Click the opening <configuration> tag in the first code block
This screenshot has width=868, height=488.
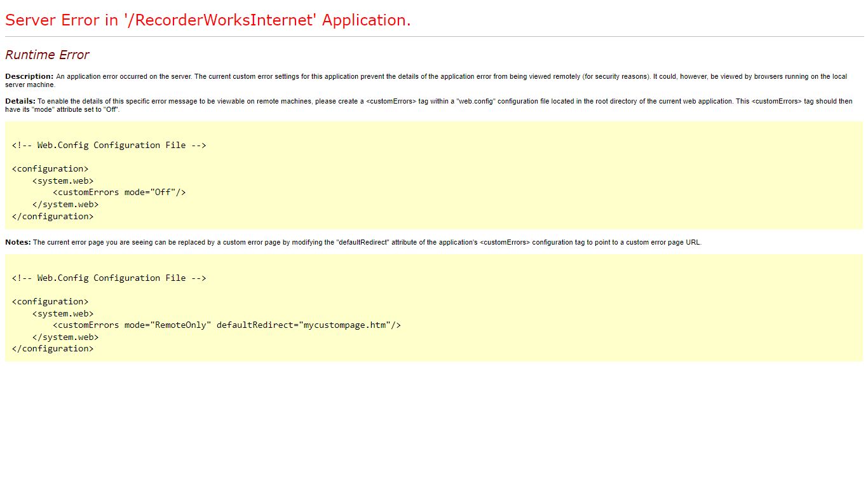point(50,168)
